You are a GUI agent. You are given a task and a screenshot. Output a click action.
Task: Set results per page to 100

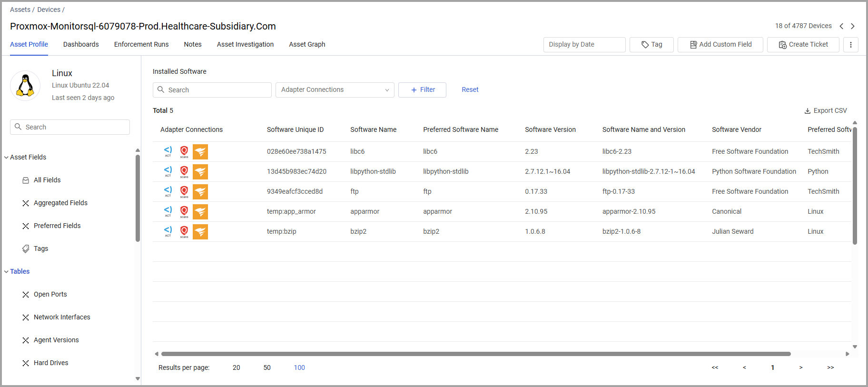299,367
